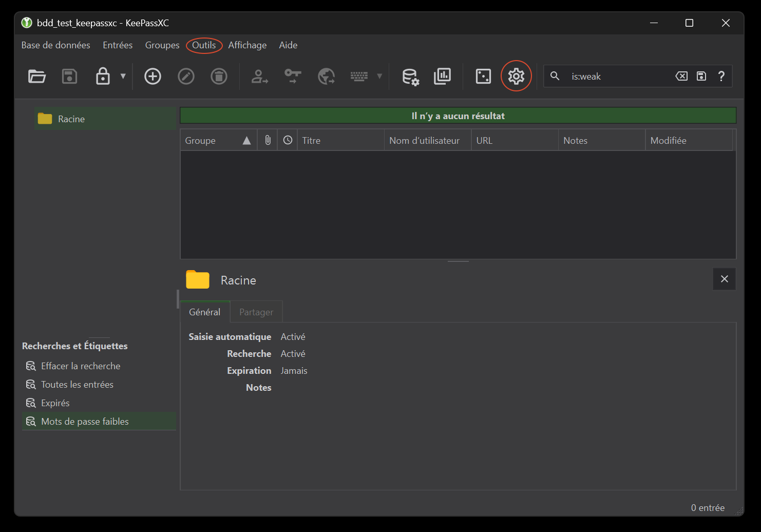761x532 pixels.
Task: Click the Jamais expiration value
Action: pos(294,371)
